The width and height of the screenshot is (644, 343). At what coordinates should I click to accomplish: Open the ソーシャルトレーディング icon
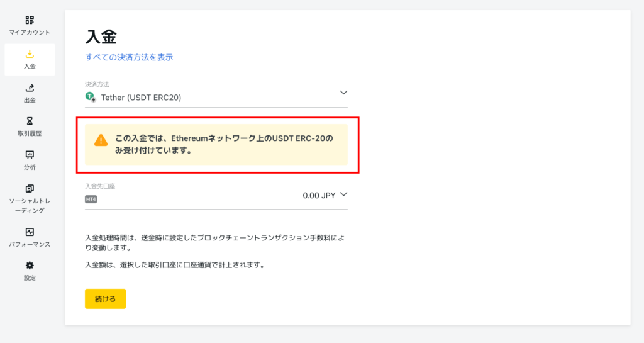pyautogui.click(x=30, y=189)
